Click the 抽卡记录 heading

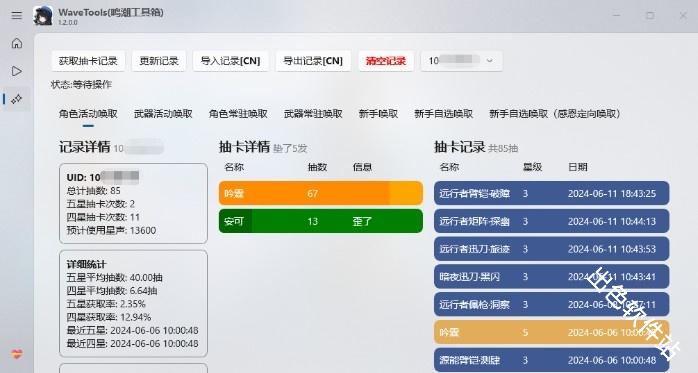pyautogui.click(x=459, y=147)
